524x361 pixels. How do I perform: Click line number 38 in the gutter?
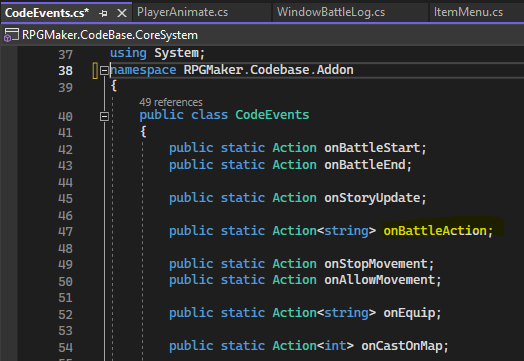point(66,71)
